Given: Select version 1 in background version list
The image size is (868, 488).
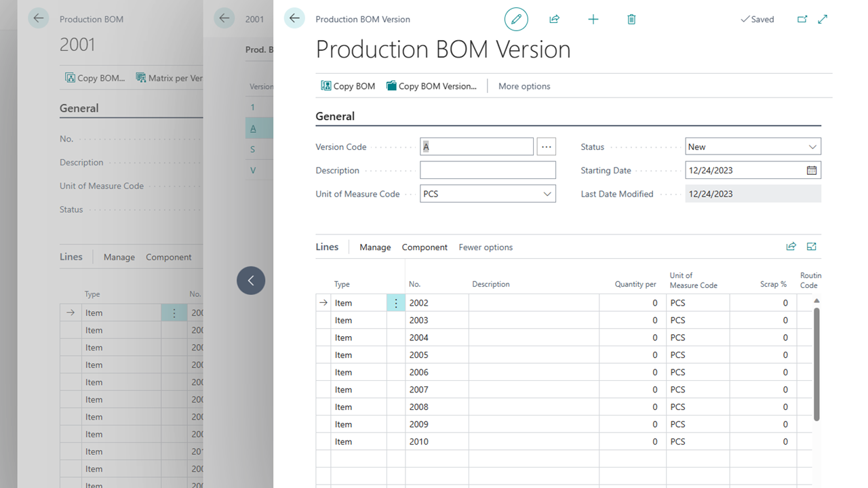Looking at the screenshot, I should coord(253,107).
